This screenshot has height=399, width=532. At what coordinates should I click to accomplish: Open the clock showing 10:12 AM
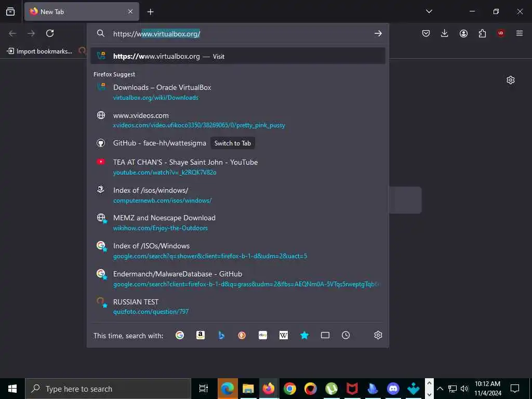tap(487, 389)
